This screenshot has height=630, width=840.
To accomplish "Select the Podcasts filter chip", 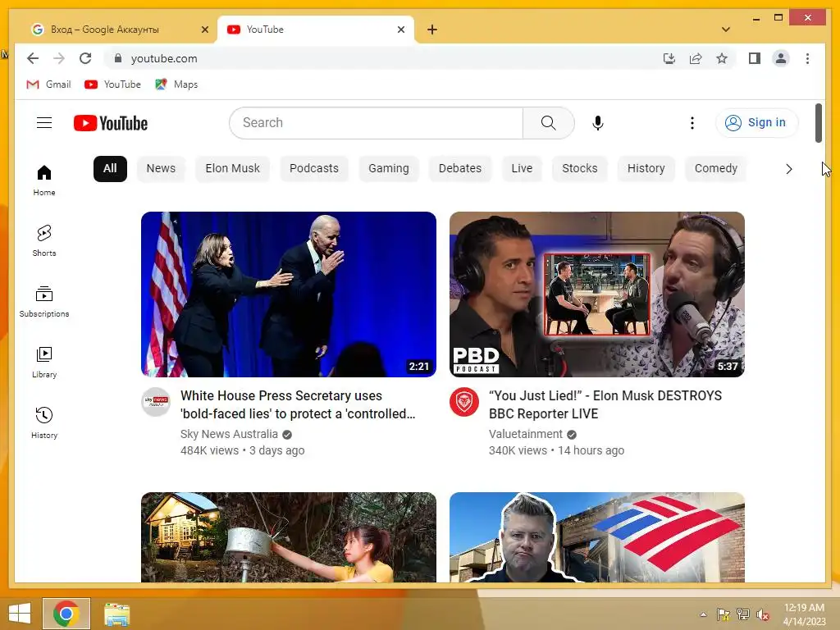I will pos(314,168).
